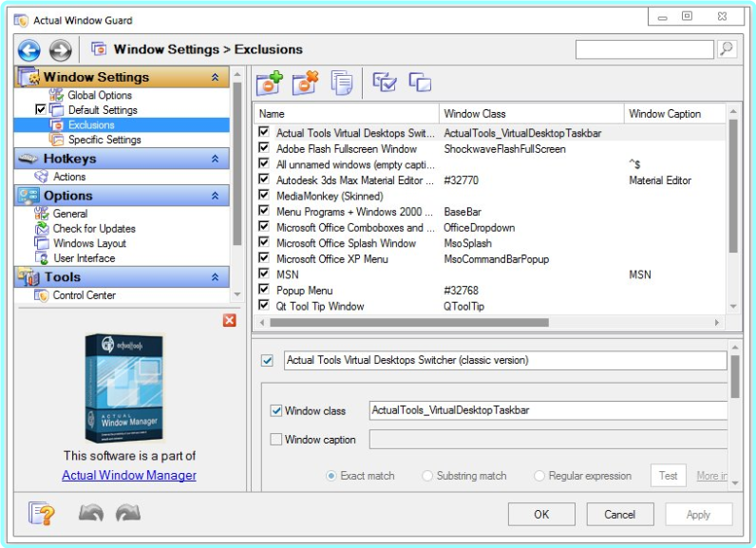This screenshot has width=756, height=548.
Task: Click the search magnifier icon
Action: [x=727, y=48]
